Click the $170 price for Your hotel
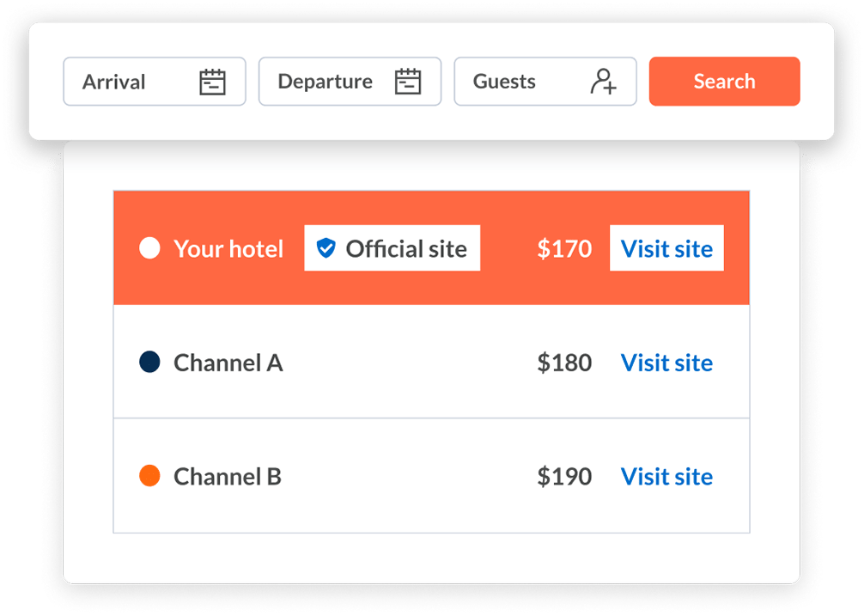Screen dimensions: 864x616 (564, 249)
